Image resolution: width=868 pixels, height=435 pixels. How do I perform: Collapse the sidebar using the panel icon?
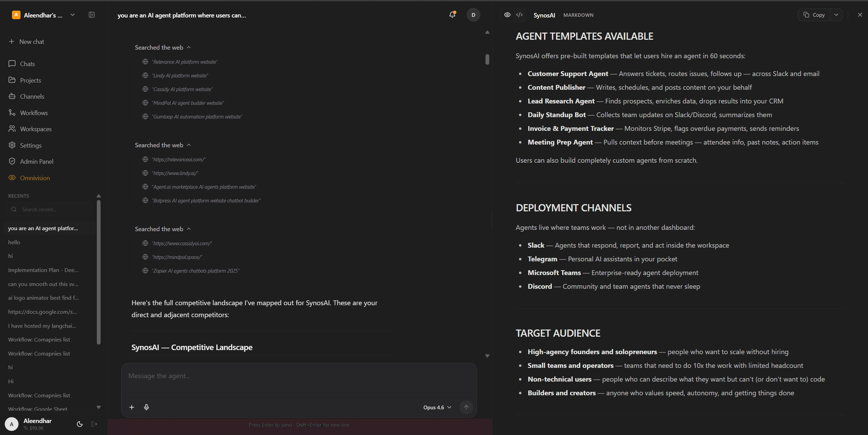point(92,15)
